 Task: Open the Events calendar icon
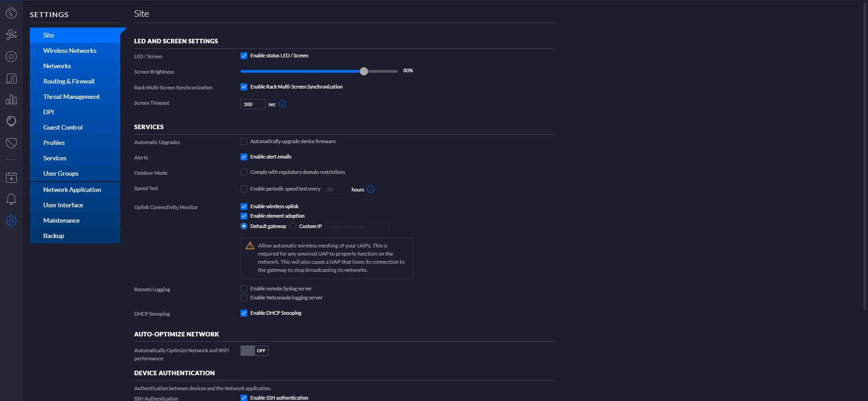pos(11,177)
